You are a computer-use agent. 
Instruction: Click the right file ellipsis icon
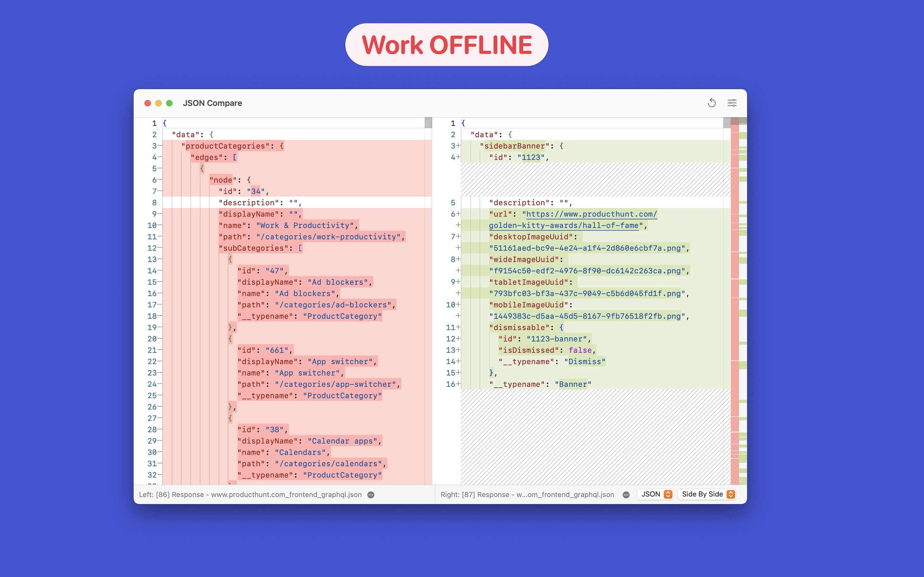[626, 495]
